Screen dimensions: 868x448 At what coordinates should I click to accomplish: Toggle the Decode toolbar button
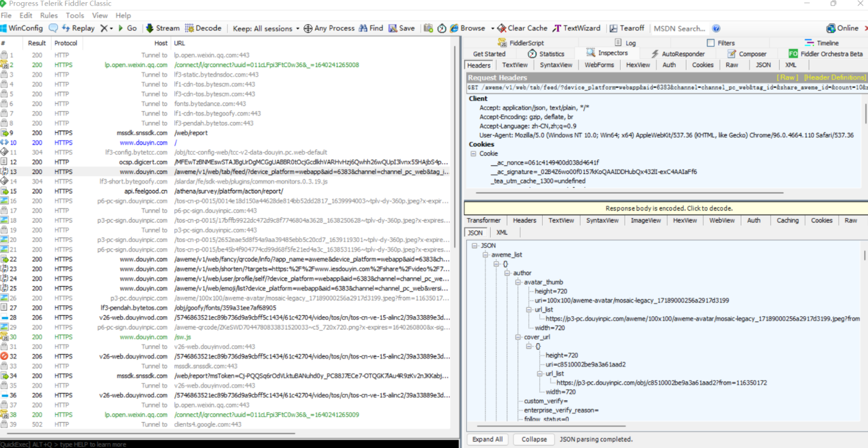[203, 28]
